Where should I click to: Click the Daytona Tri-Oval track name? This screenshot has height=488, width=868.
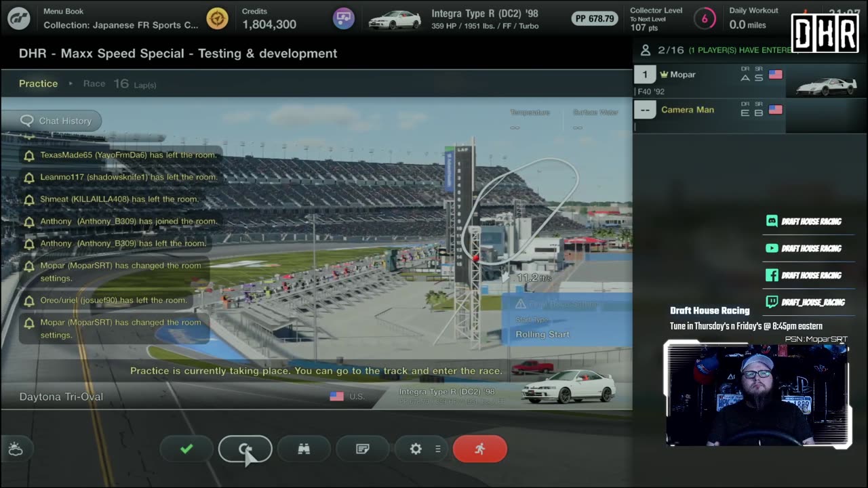(61, 396)
